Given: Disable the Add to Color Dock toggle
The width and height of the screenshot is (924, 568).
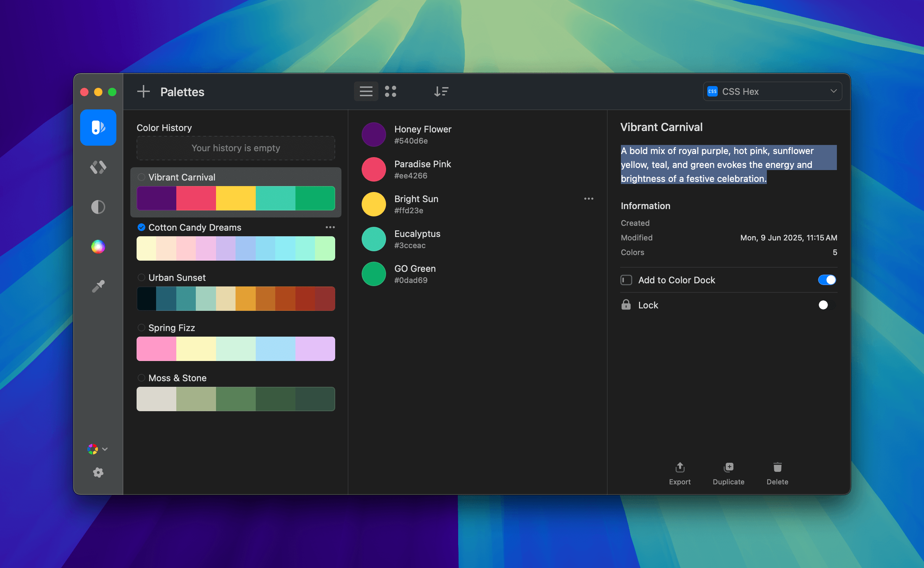Looking at the screenshot, I should tap(827, 279).
